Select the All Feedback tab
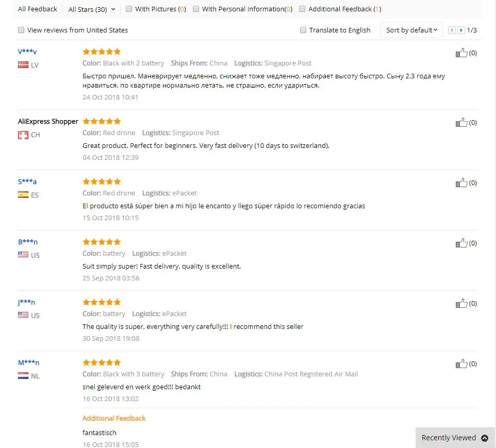Screen dimensions: 496x448 click(x=38, y=9)
